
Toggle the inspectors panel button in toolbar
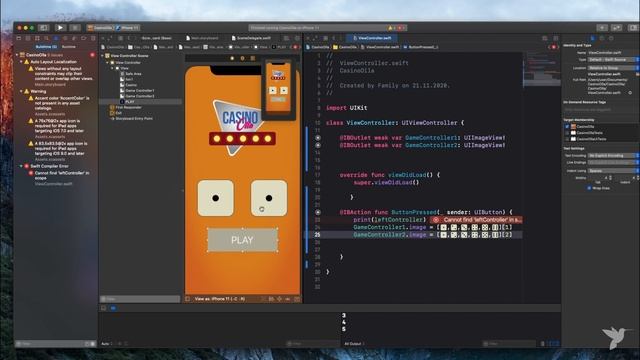coord(633,28)
